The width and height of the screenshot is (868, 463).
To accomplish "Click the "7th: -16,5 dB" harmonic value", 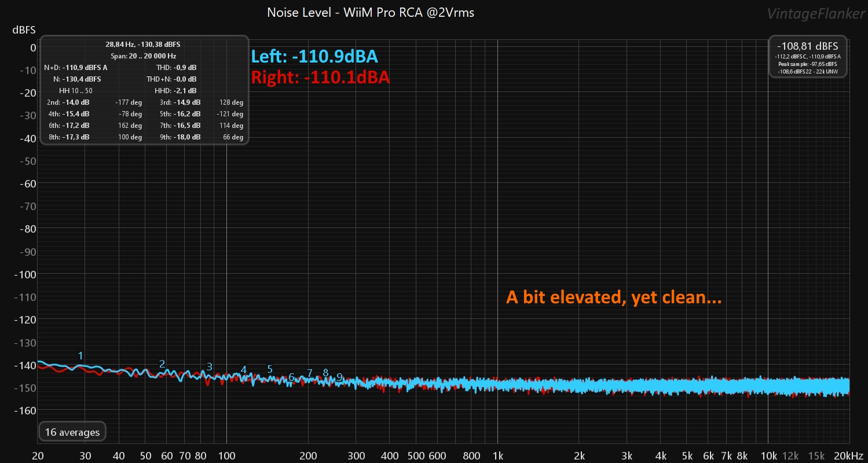I will pos(180,126).
